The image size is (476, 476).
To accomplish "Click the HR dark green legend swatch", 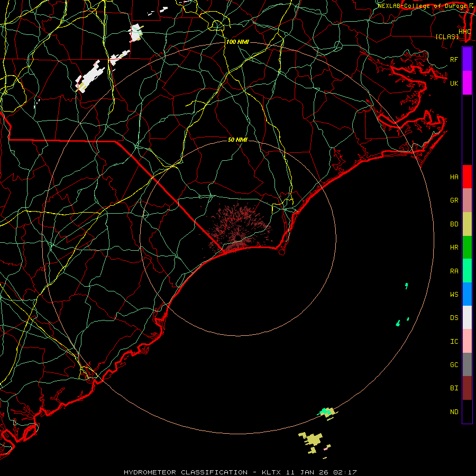I will pyautogui.click(x=467, y=248).
